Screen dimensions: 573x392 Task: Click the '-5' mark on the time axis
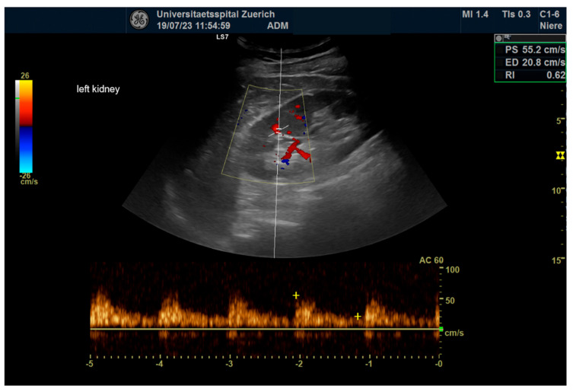coord(90,364)
